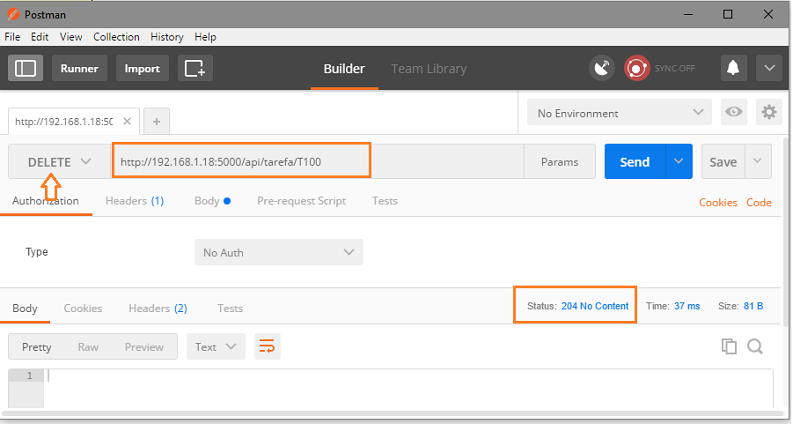This screenshot has width=793, height=424.
Task: Select the response Headers (2) tab
Action: click(158, 308)
